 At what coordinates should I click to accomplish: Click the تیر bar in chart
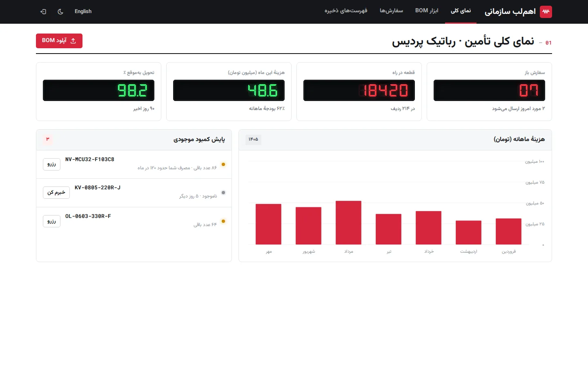pyautogui.click(x=388, y=229)
